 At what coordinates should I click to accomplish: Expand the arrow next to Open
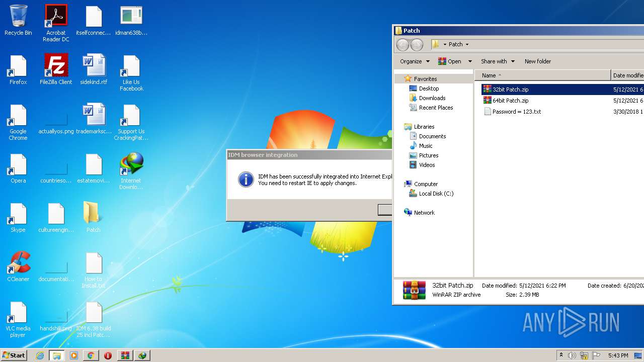[x=470, y=61]
